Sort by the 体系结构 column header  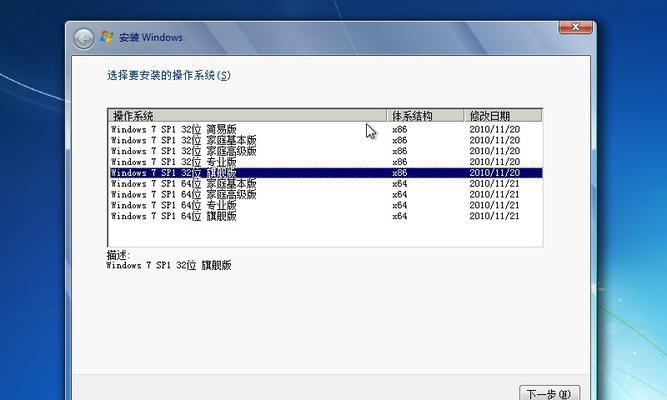(x=425, y=115)
